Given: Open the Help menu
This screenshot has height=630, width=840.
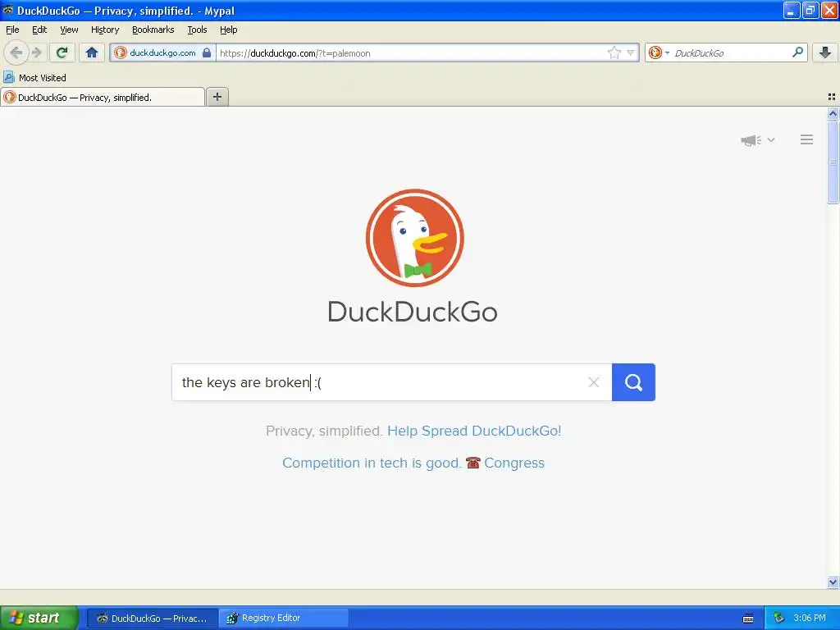Looking at the screenshot, I should (229, 30).
